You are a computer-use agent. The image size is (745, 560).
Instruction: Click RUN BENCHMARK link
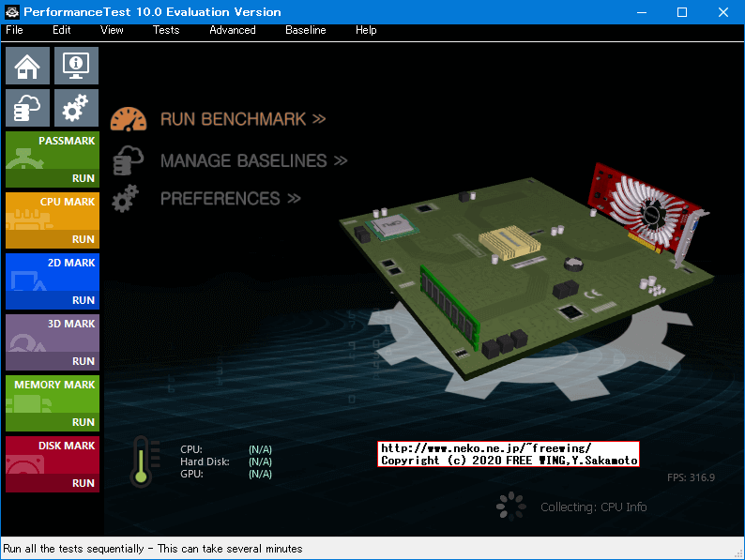click(243, 119)
